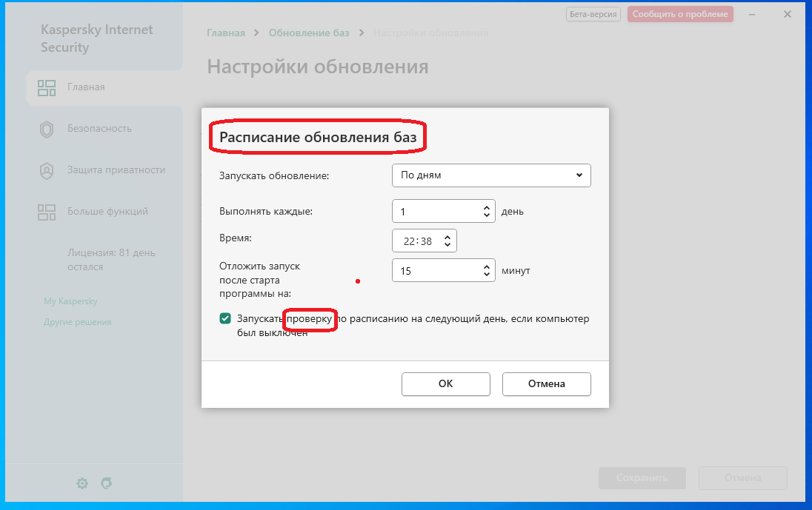Click the Больше функций grid icon
This screenshot has width=812, height=510.
(47, 212)
